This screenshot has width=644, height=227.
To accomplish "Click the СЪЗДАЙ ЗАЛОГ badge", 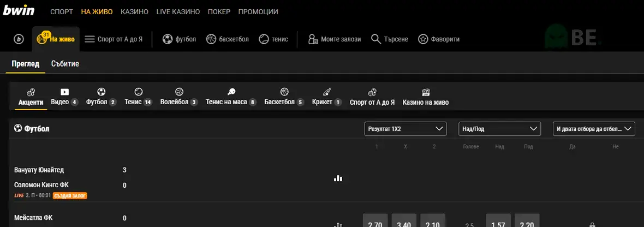I will [70, 196].
